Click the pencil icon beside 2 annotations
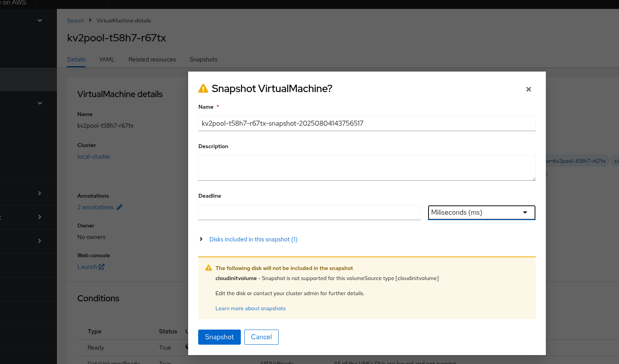 (120, 207)
